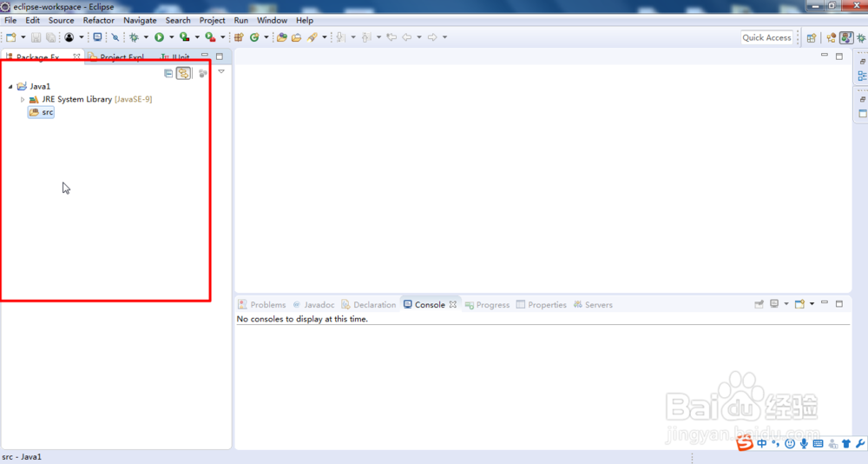The width and height of the screenshot is (868, 464).
Task: Open the Run configurations dropdown arrow
Action: click(172, 37)
